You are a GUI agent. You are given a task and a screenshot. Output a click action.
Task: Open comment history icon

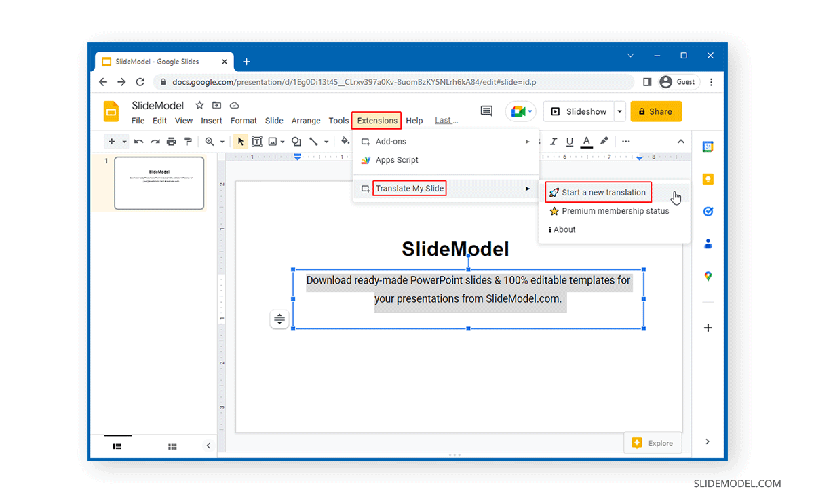point(486,111)
